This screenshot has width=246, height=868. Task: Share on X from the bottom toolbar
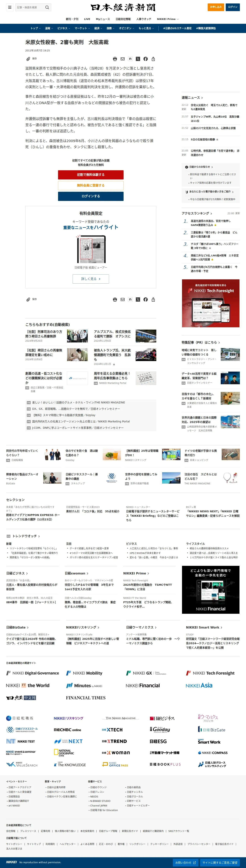tap(138, 299)
